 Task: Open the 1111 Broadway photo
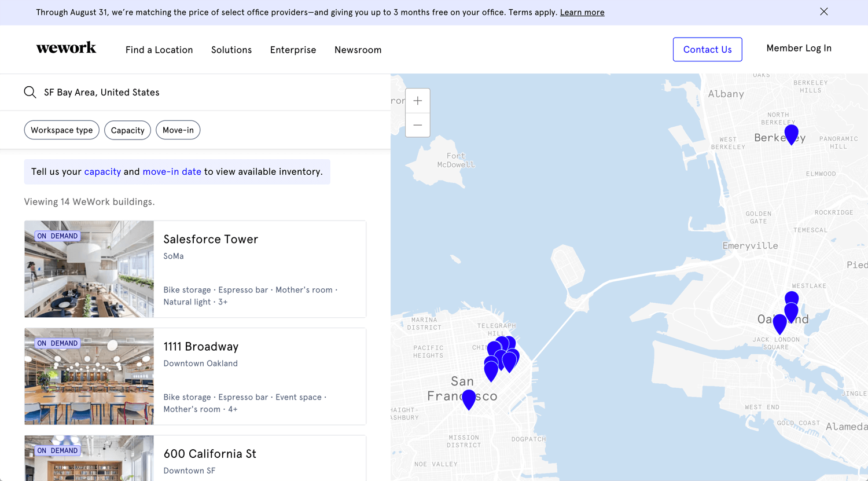coord(89,376)
